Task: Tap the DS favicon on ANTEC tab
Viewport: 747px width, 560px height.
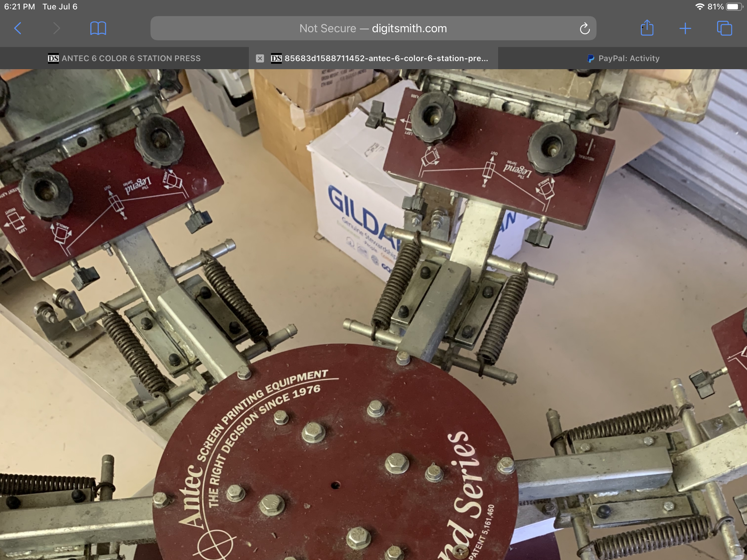Action: tap(53, 58)
